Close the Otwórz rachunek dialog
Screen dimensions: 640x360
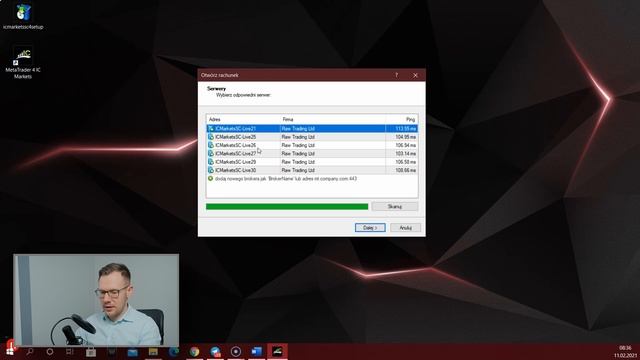point(415,75)
